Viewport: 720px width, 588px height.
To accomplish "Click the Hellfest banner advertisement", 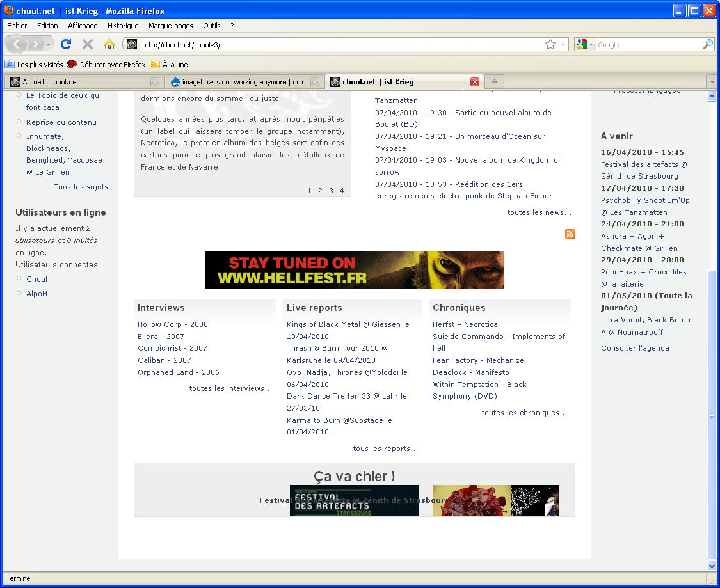I will 354,270.
